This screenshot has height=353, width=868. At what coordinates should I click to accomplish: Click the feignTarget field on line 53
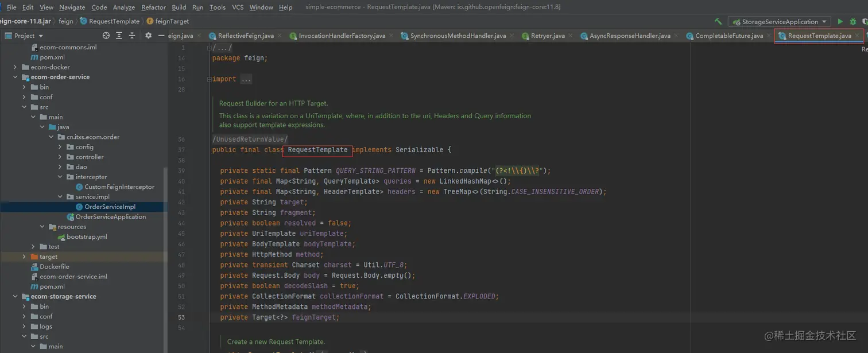tap(315, 317)
